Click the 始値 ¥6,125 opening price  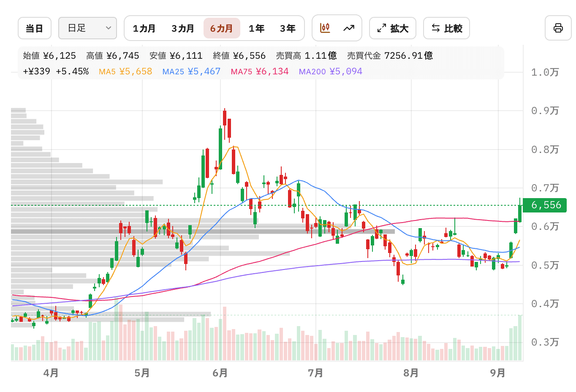49,56
